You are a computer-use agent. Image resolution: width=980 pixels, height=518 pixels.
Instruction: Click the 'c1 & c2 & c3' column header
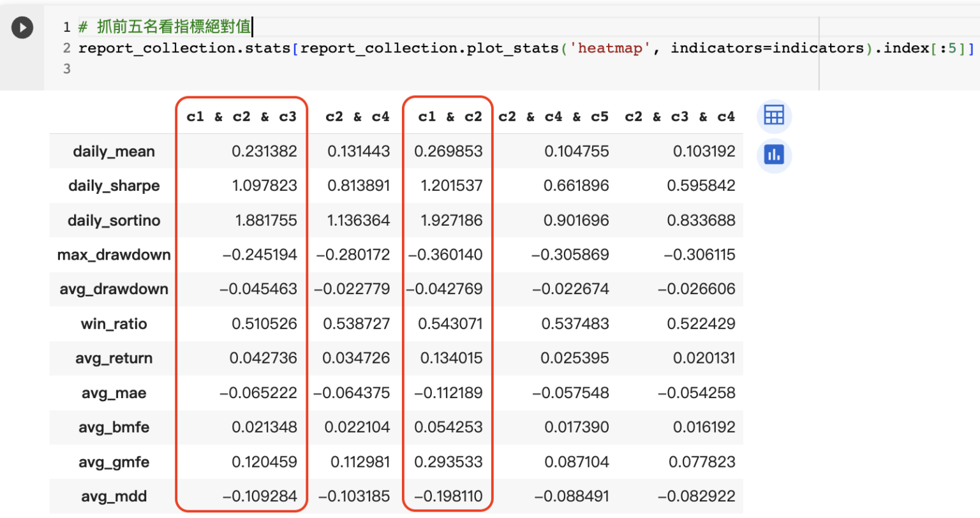pos(241,117)
